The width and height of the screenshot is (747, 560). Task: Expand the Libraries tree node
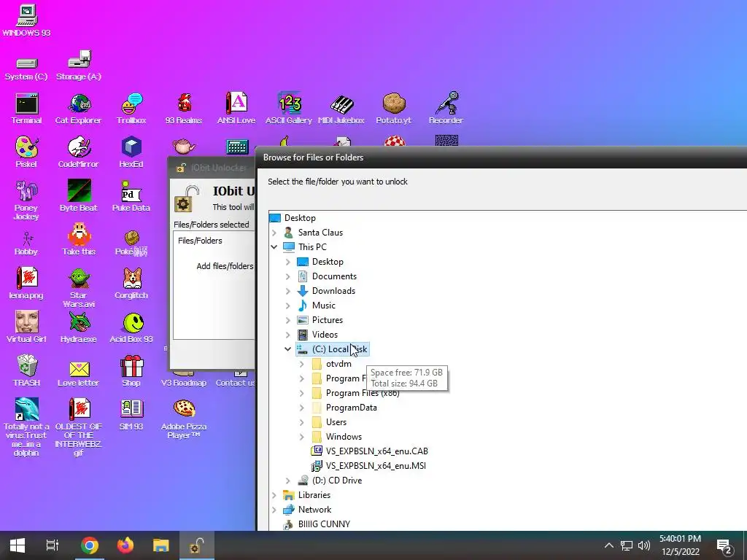tap(274, 495)
